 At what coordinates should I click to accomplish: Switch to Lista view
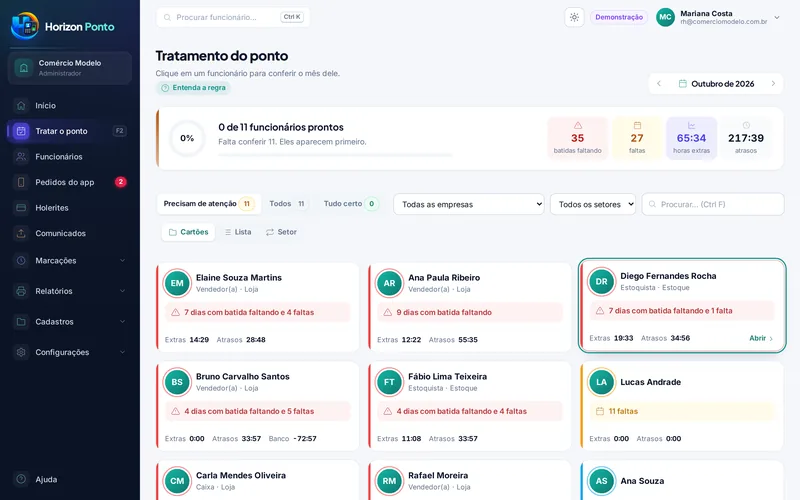(238, 232)
